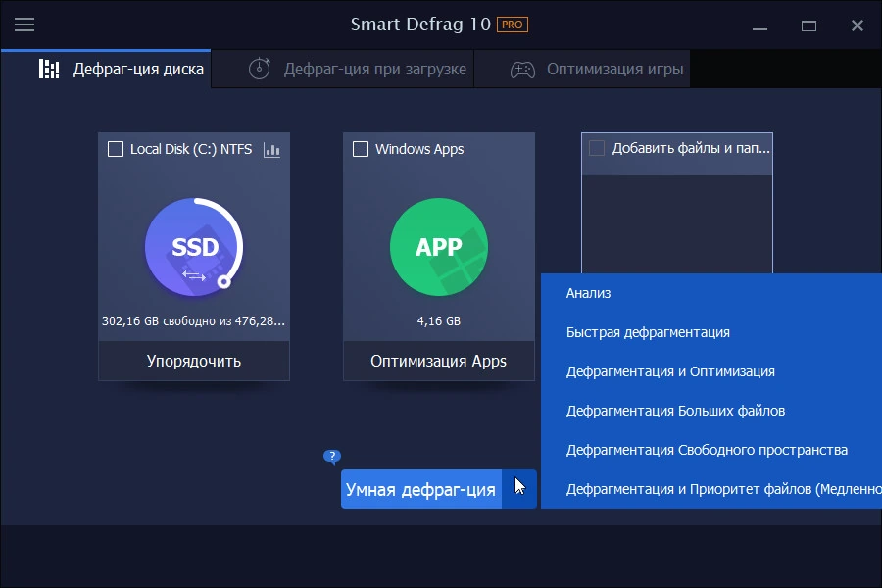Click the PRO badge in the title
882x588 pixels.
pos(512,24)
